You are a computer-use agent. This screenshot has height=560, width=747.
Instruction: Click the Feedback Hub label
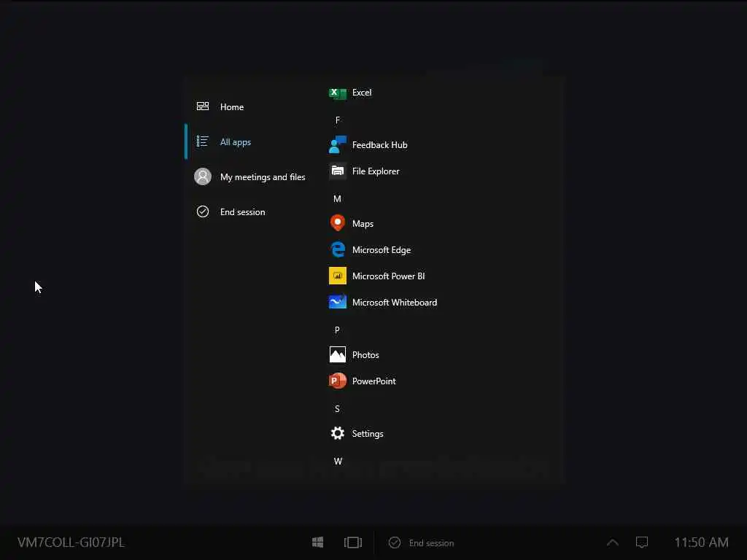(379, 145)
